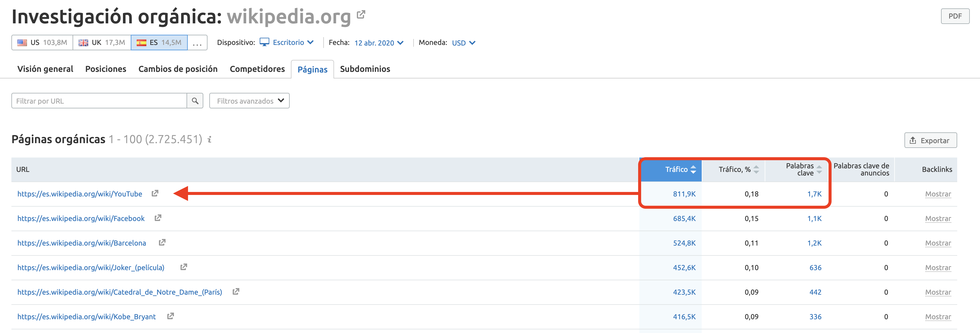The width and height of the screenshot is (980, 333).
Task: Switch to Competidores tab
Action: (x=257, y=69)
